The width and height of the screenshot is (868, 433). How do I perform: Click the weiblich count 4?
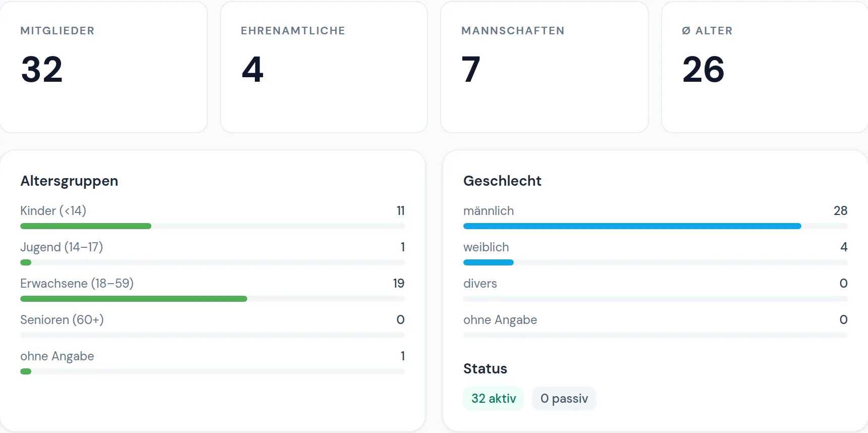pyautogui.click(x=844, y=247)
